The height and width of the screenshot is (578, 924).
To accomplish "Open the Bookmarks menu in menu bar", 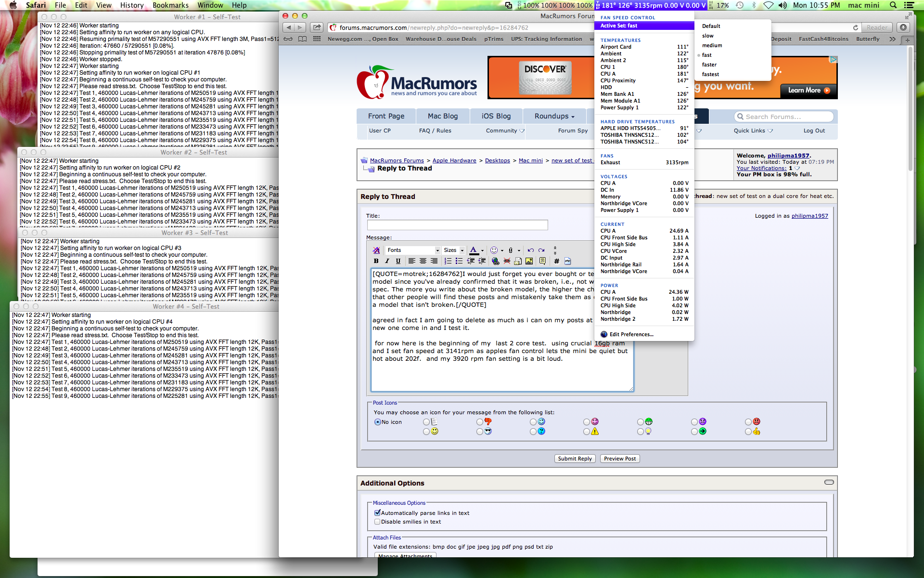I will [x=170, y=5].
